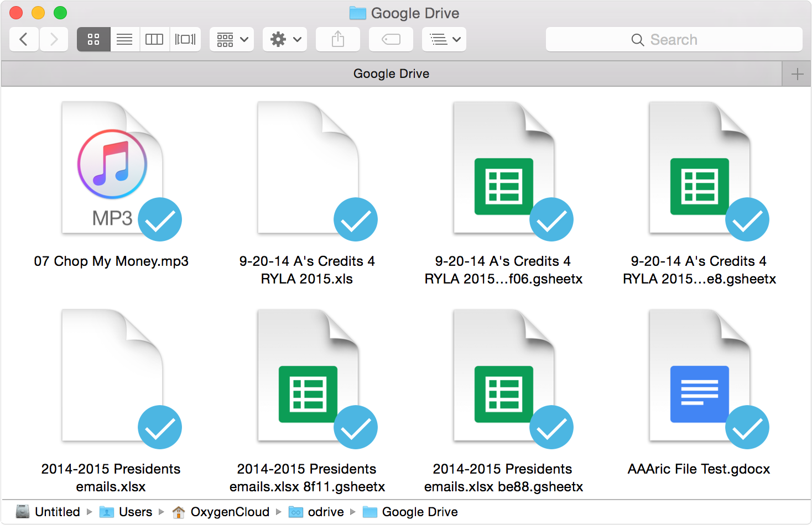This screenshot has height=525, width=812.
Task: Open the item arrangement dropdown
Action: coord(231,39)
